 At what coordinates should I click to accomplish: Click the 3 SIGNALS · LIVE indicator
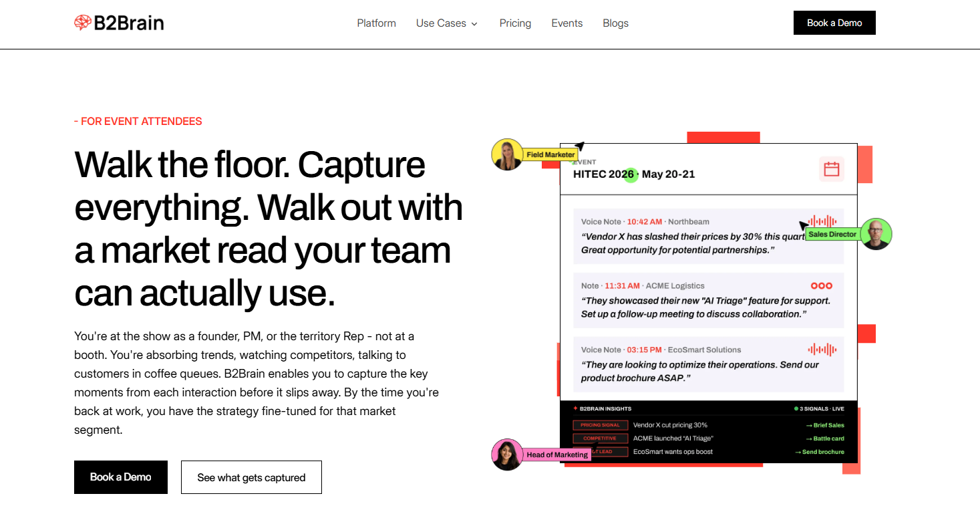[819, 408]
